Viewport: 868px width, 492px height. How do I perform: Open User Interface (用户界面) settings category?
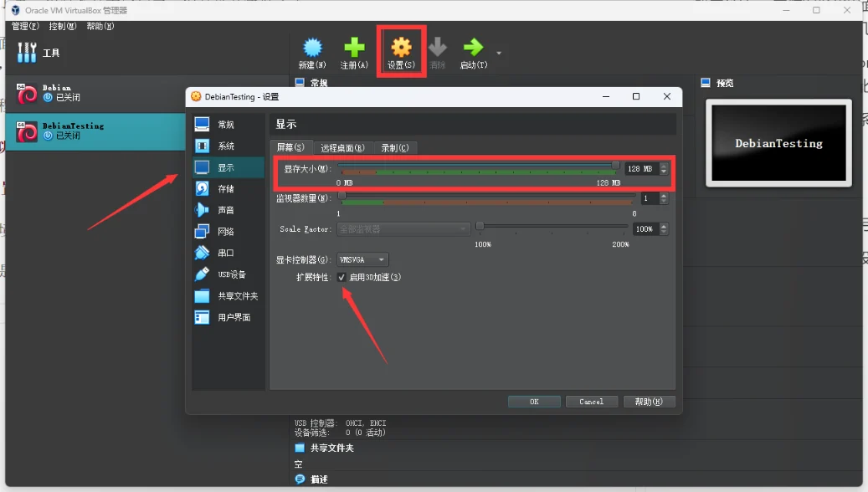pyautogui.click(x=228, y=317)
